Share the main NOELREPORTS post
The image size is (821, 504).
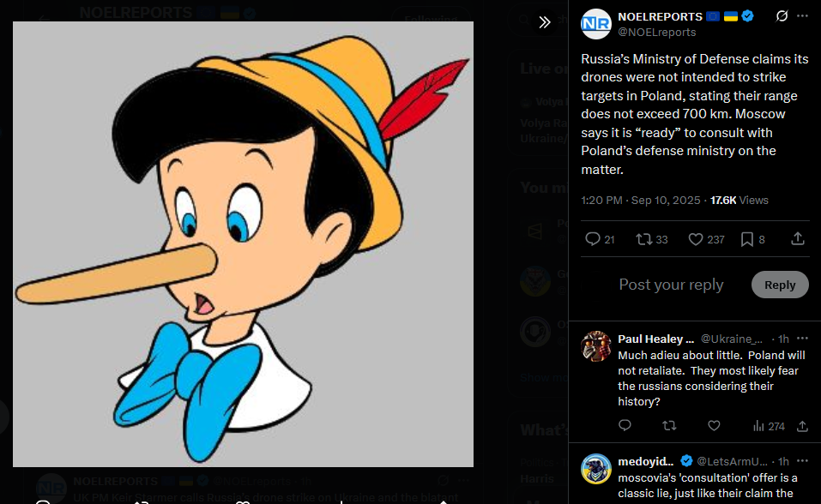(797, 239)
